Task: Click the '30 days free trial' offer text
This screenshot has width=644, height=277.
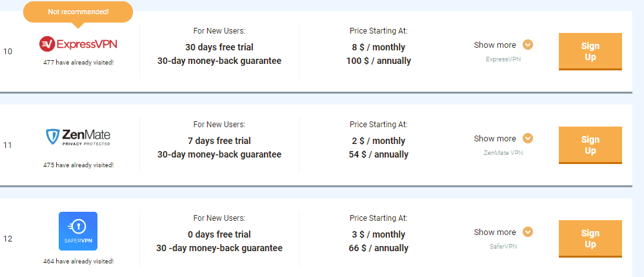Action: [219, 47]
